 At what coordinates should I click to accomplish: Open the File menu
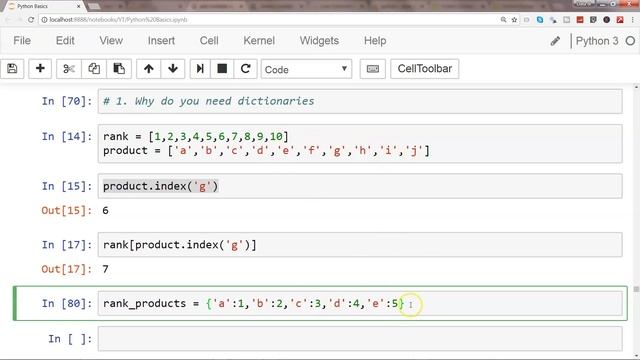[22, 41]
